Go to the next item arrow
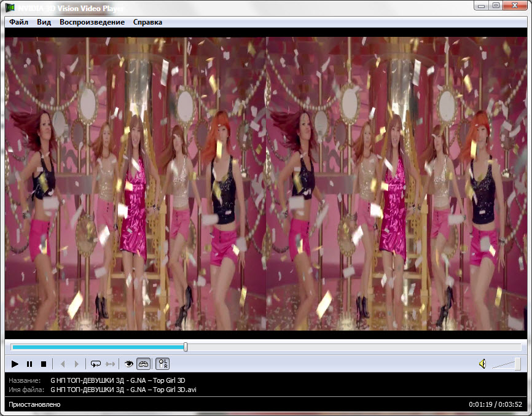 click(76, 364)
